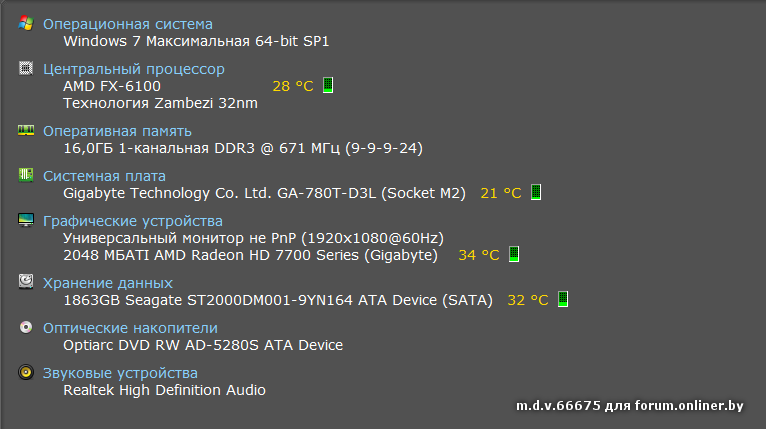Screen dimensions: 766x429
Task: Open the Центральный процессор section
Action: pos(134,69)
